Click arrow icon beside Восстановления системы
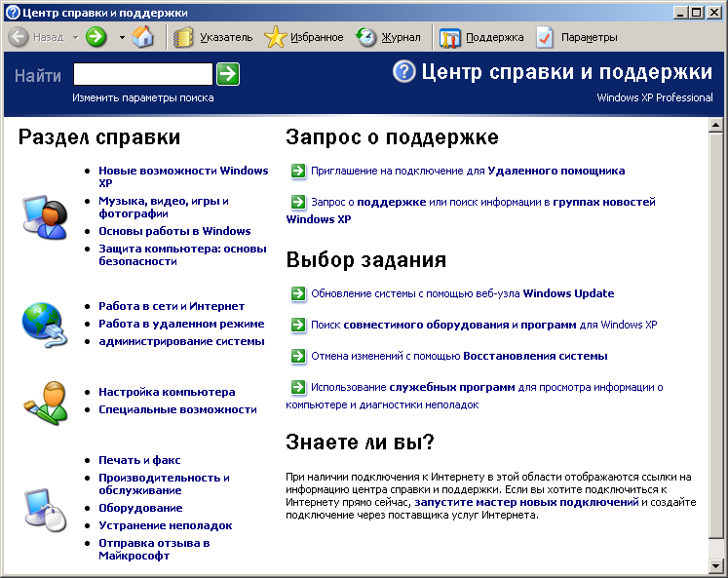This screenshot has height=578, width=728. 298,356
